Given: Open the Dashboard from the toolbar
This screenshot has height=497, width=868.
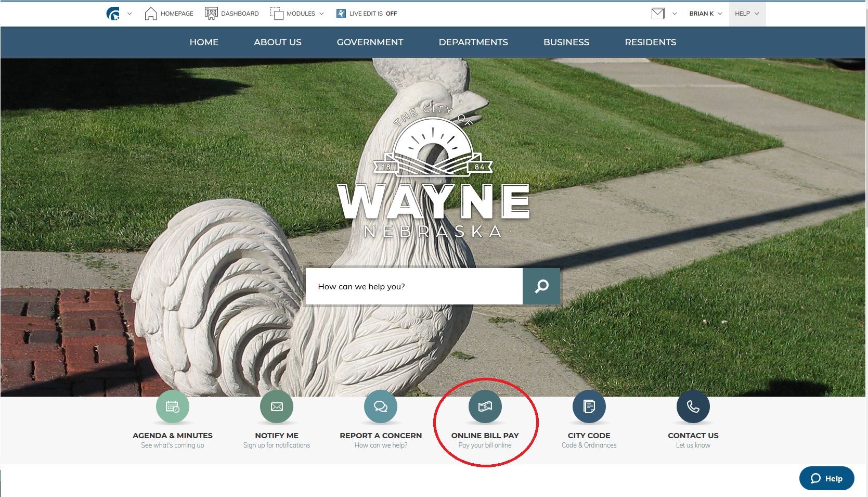Looking at the screenshot, I should [x=232, y=14].
